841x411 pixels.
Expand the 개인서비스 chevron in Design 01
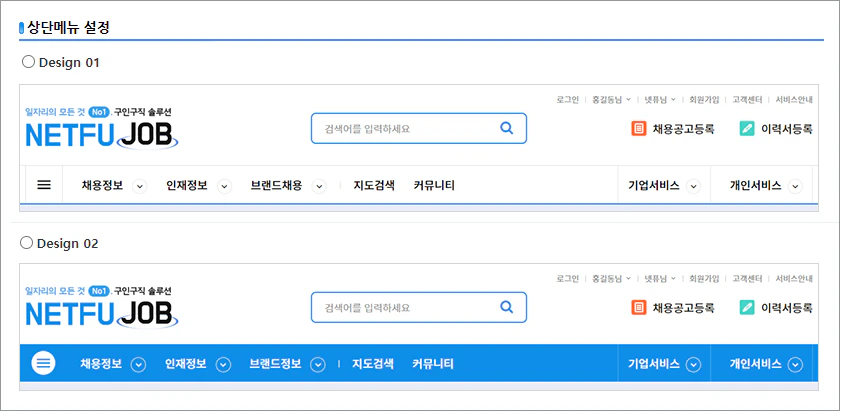(x=795, y=186)
